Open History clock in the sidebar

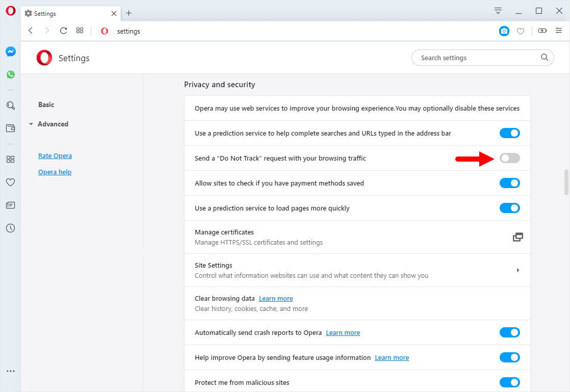pos(11,228)
